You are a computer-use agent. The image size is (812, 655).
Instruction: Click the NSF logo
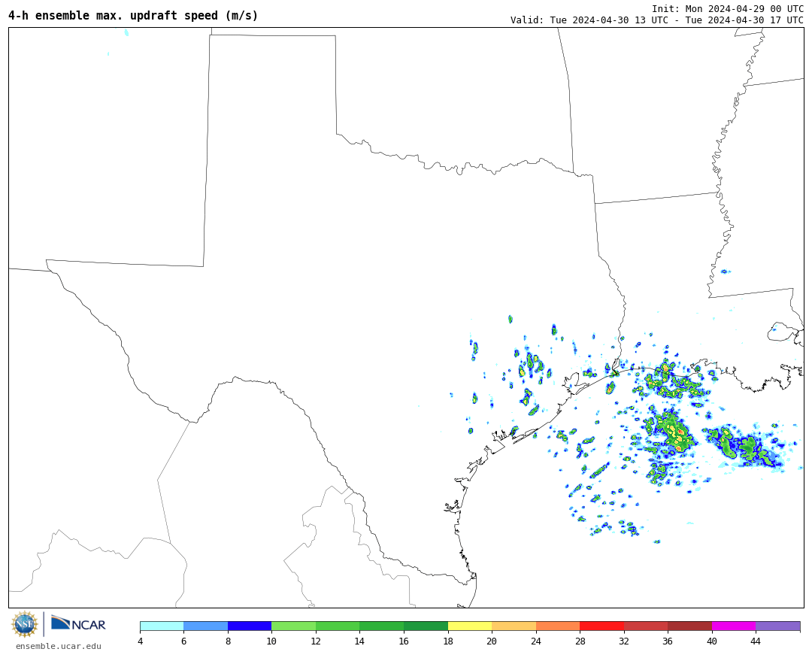(x=24, y=624)
